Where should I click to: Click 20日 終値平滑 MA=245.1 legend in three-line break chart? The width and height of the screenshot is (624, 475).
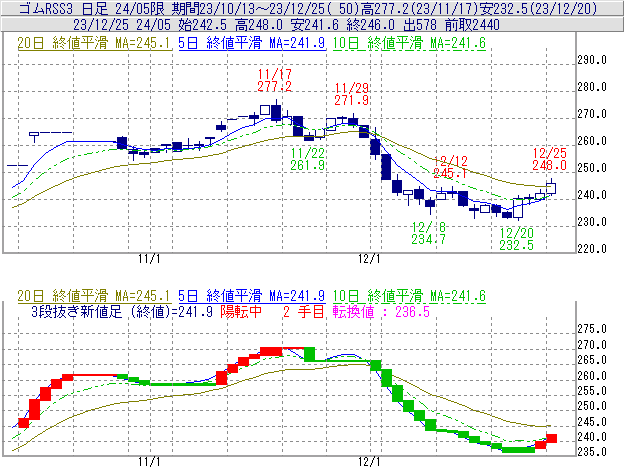coord(94,296)
